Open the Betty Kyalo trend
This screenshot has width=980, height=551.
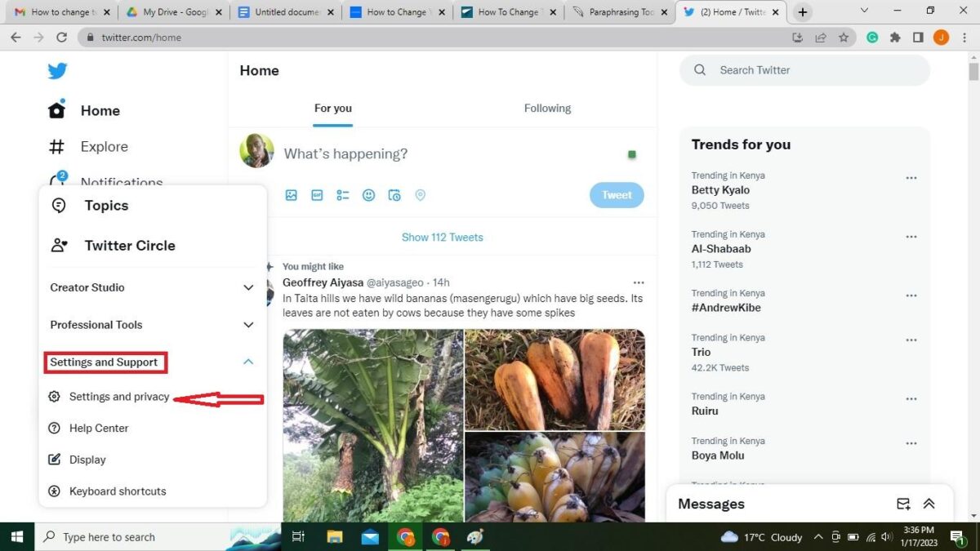[x=720, y=190]
